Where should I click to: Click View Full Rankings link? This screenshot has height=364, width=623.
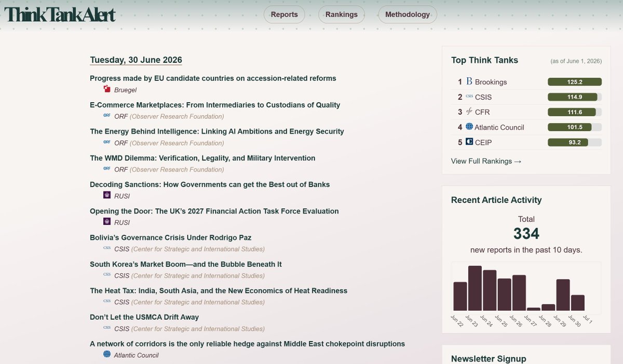point(486,161)
